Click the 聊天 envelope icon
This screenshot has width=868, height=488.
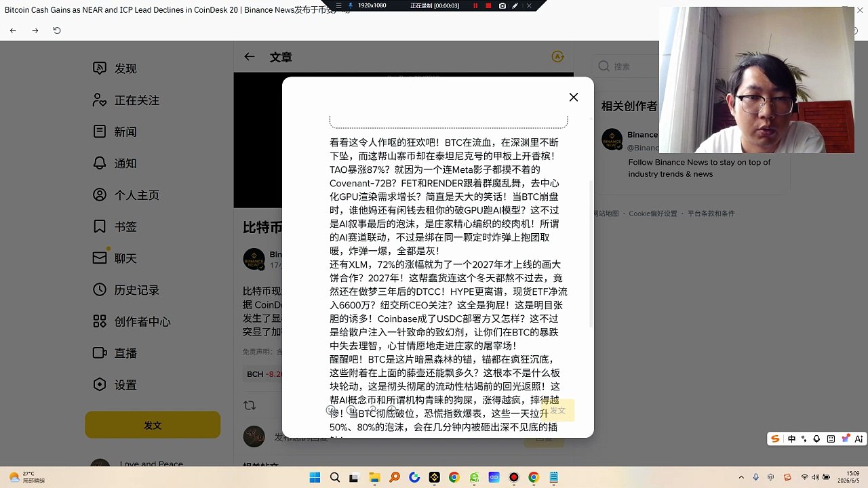(x=100, y=258)
